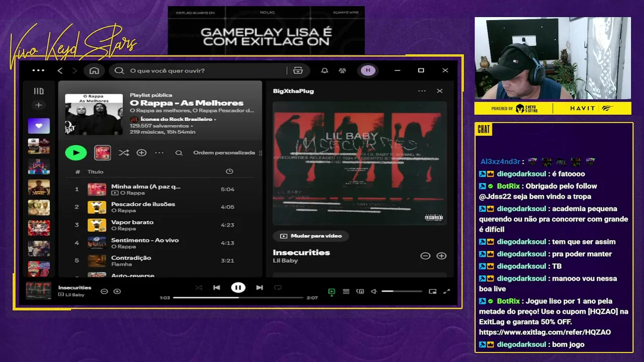Open the ExitLag referral link in chat

coord(545,332)
